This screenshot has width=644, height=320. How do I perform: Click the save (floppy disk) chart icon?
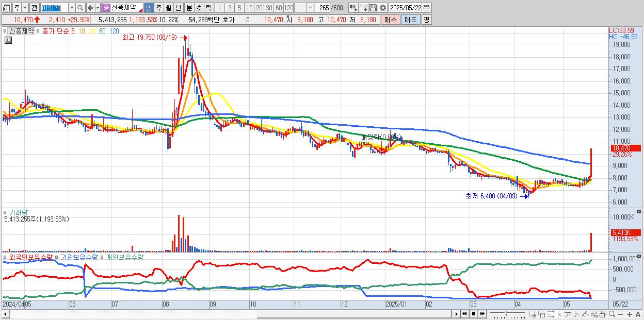(x=373, y=8)
